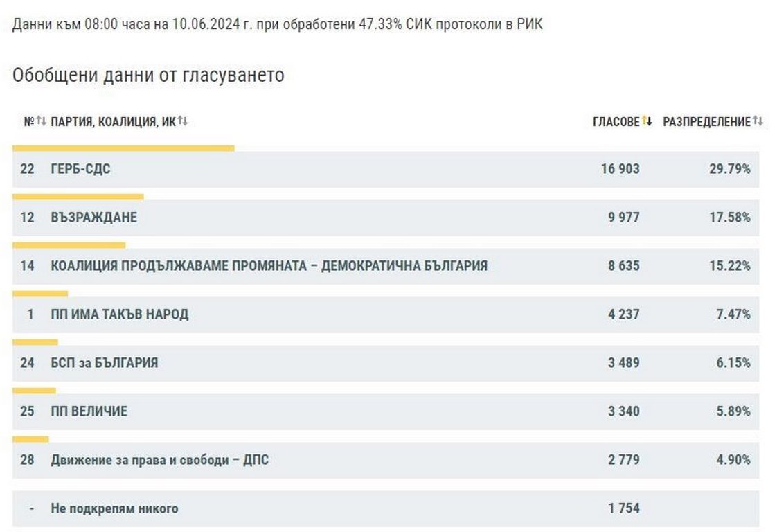Click the 16 903 vote count

pos(620,169)
